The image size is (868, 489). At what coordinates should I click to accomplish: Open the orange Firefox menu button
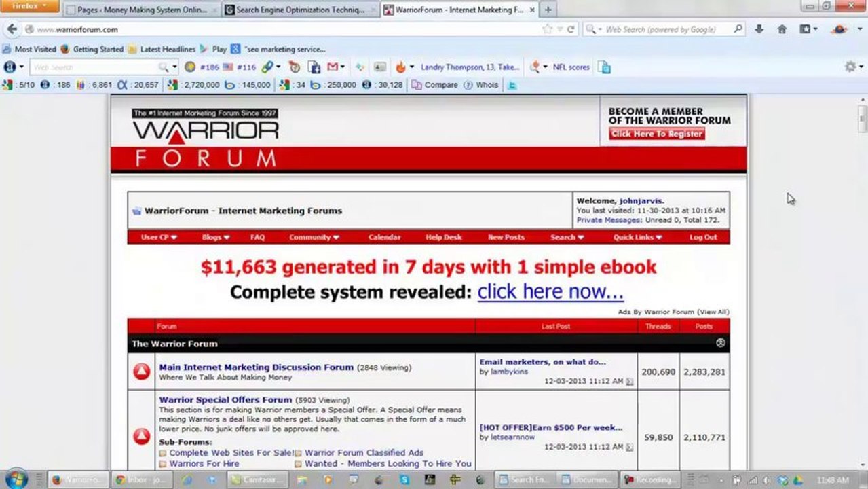click(30, 6)
